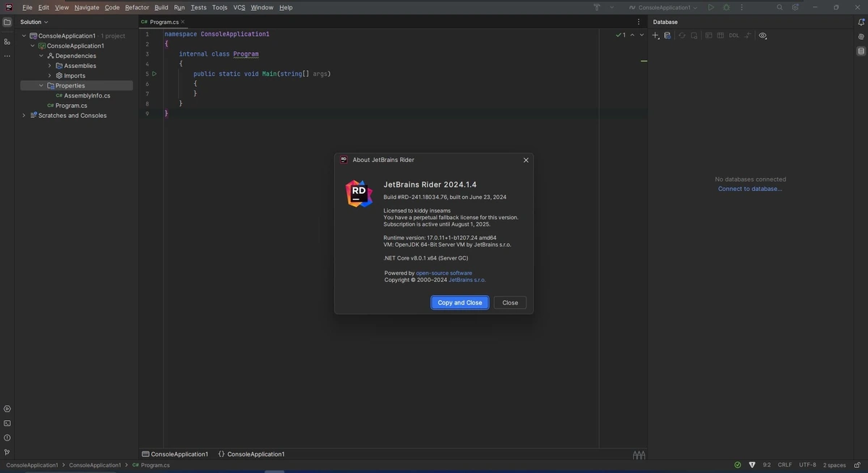Collapse the Dependencies tree node

tap(41, 56)
